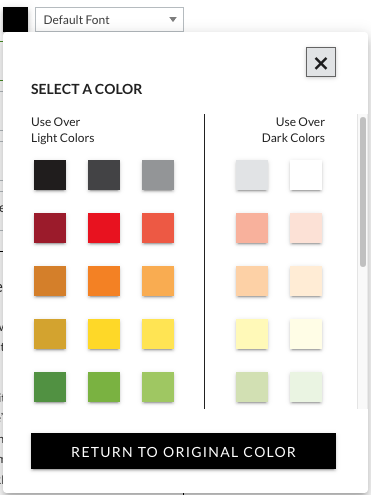Select the white color swatch
This screenshot has height=495, width=371.
pos(306,175)
